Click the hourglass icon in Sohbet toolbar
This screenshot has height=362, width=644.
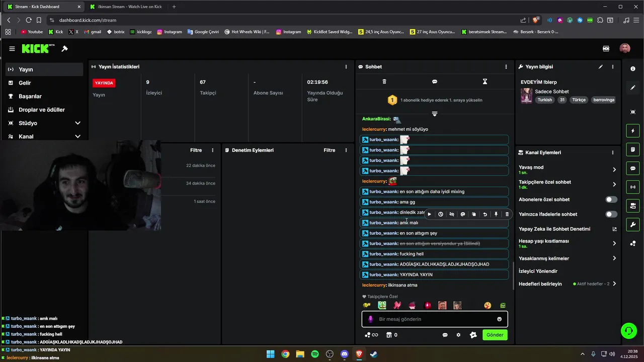[x=485, y=81]
